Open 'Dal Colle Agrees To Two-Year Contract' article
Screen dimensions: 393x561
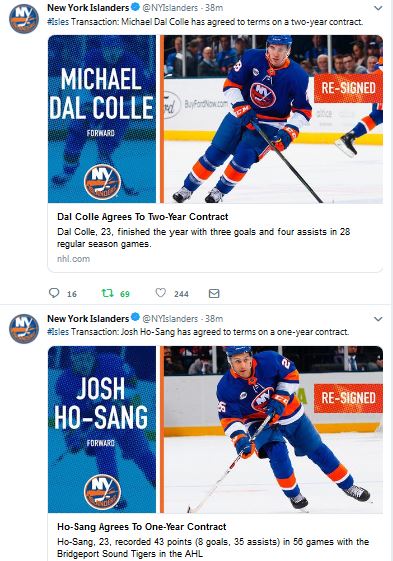142,217
